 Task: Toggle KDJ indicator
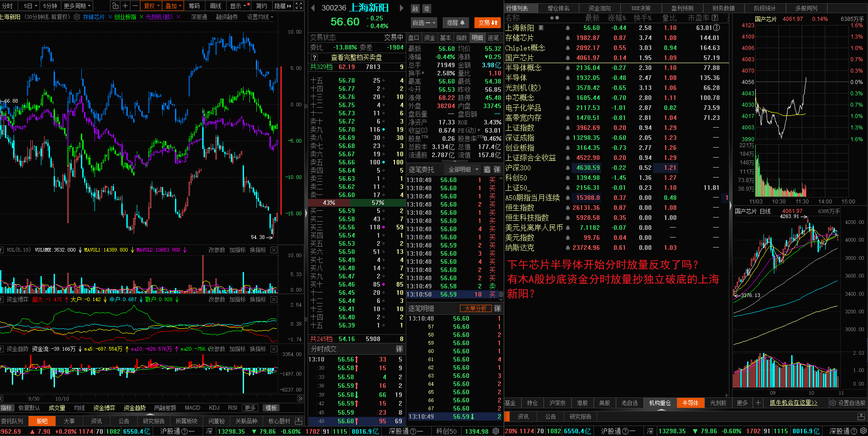[214, 408]
